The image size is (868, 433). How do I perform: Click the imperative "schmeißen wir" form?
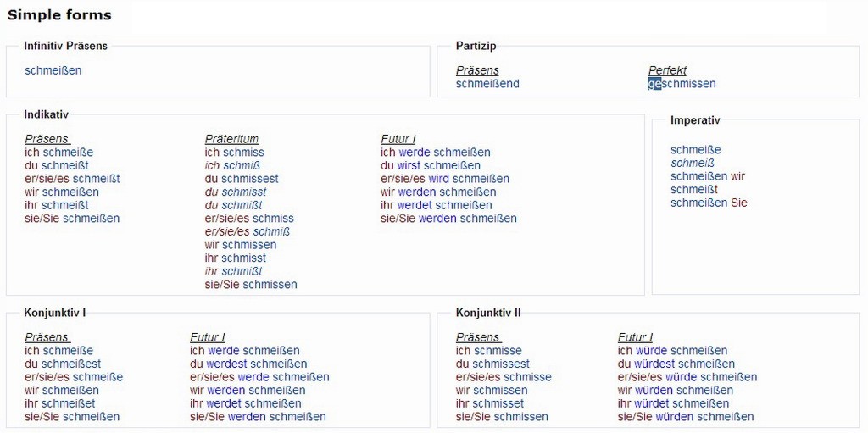(x=708, y=176)
